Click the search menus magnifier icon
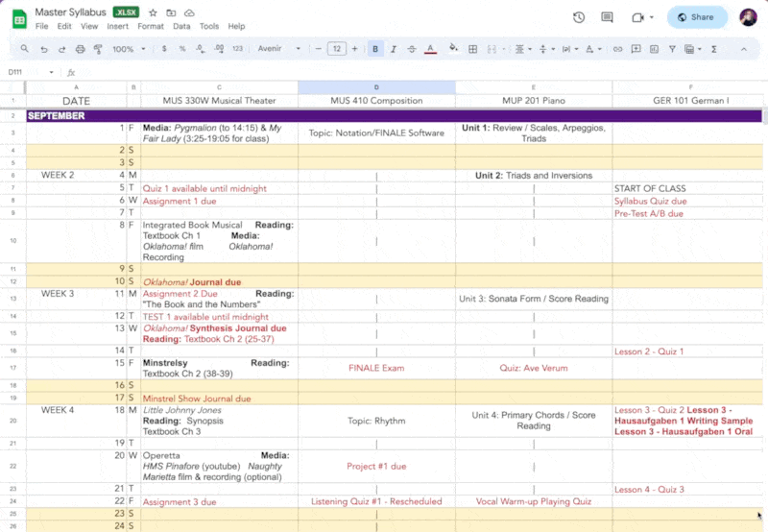768x532 pixels. pyautogui.click(x=24, y=49)
